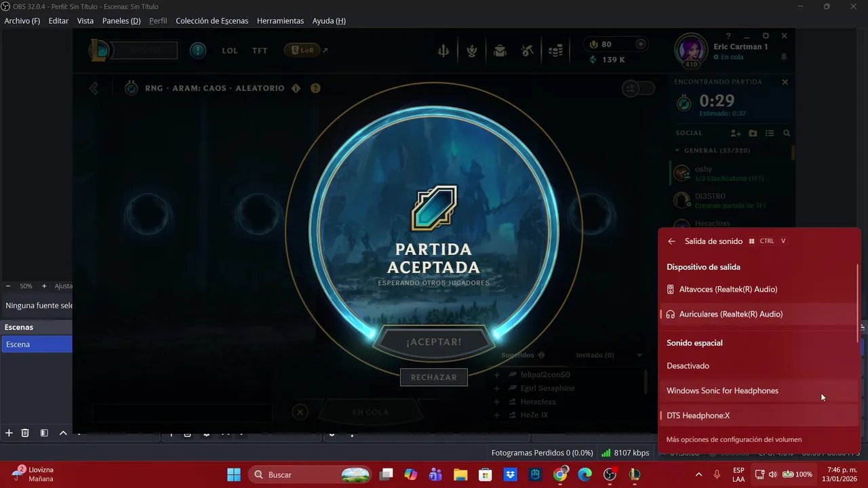Open the LoR external link button

306,50
